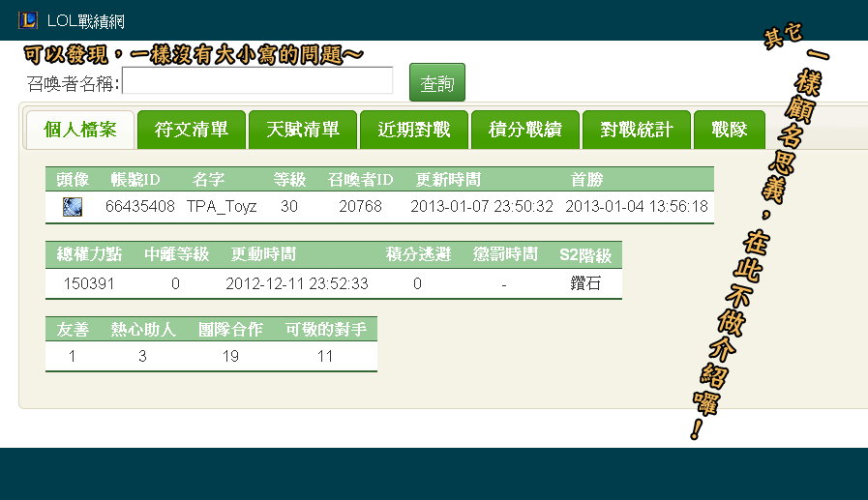Click the 更動時間 column header
868x500 pixels.
click(x=263, y=254)
